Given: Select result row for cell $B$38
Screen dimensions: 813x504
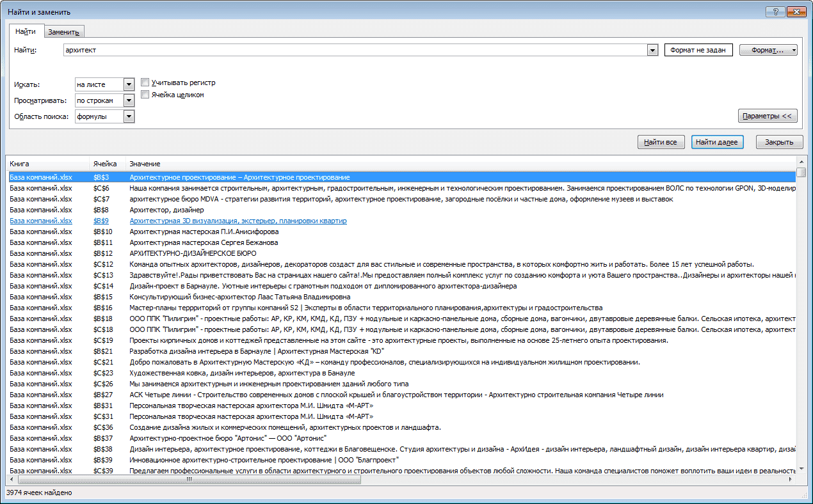Looking at the screenshot, I should pos(401,449).
